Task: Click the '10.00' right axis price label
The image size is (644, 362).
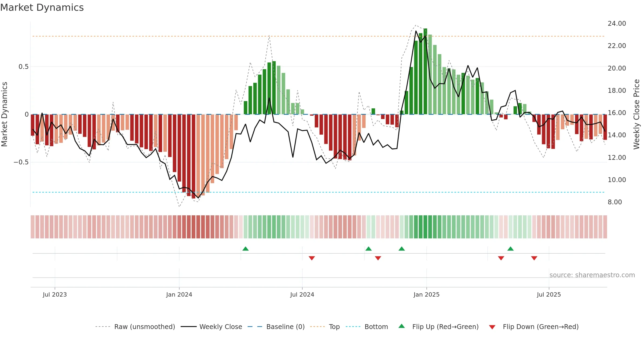Action: (617, 180)
